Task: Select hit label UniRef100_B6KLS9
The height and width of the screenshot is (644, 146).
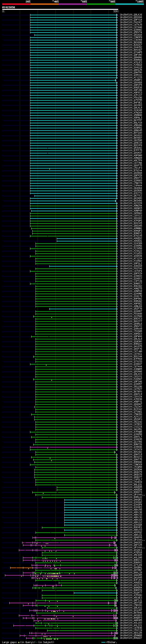Action: coord(131,572)
